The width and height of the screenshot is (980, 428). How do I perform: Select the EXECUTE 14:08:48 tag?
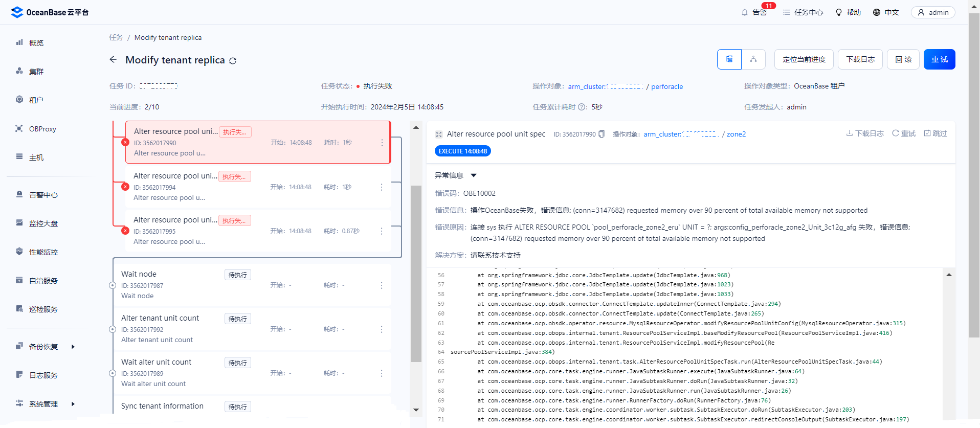click(x=463, y=151)
